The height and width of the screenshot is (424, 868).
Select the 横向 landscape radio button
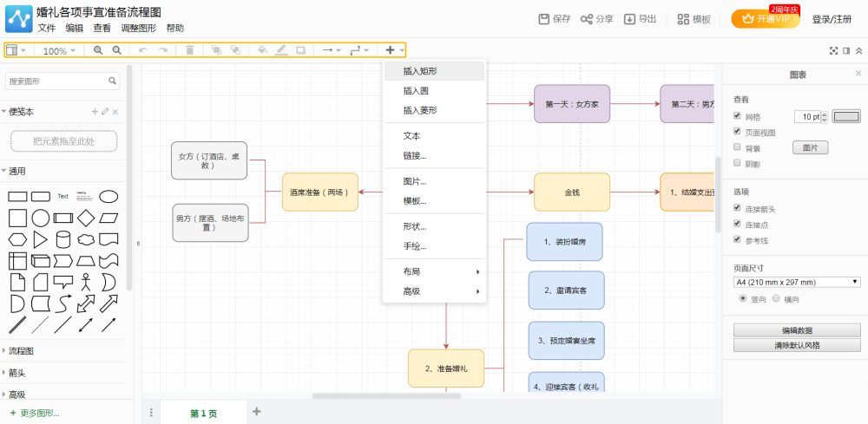pyautogui.click(x=776, y=298)
